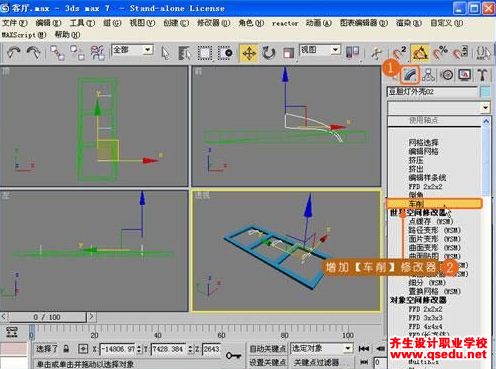Image resolution: width=496 pixels, height=369 pixels.
Task: Open the Hierarchy command panel tab
Action: click(x=428, y=75)
